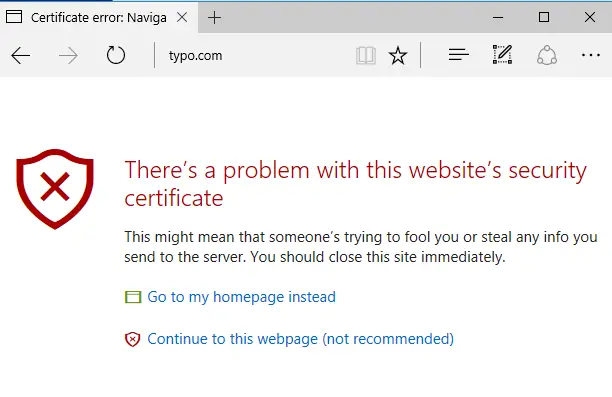Open a new tab with plus
The height and width of the screenshot is (397, 612).
(x=214, y=18)
